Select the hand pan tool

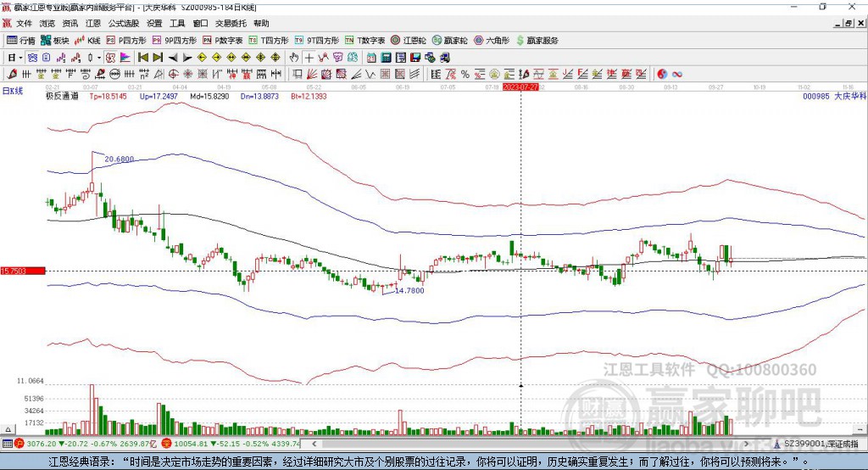[x=293, y=58]
